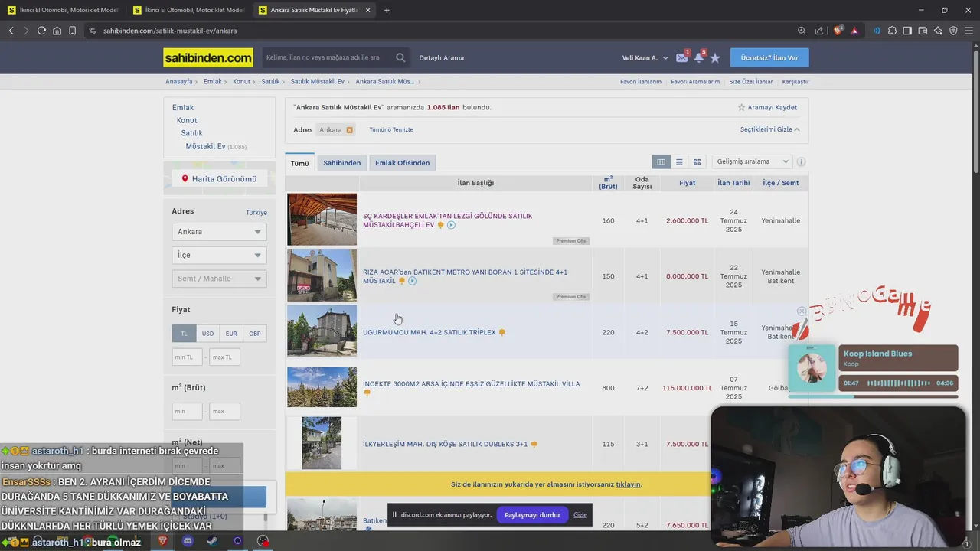Open the Semt / Mahalle dropdown
Viewport: 980px width, 551px height.
[x=219, y=279]
